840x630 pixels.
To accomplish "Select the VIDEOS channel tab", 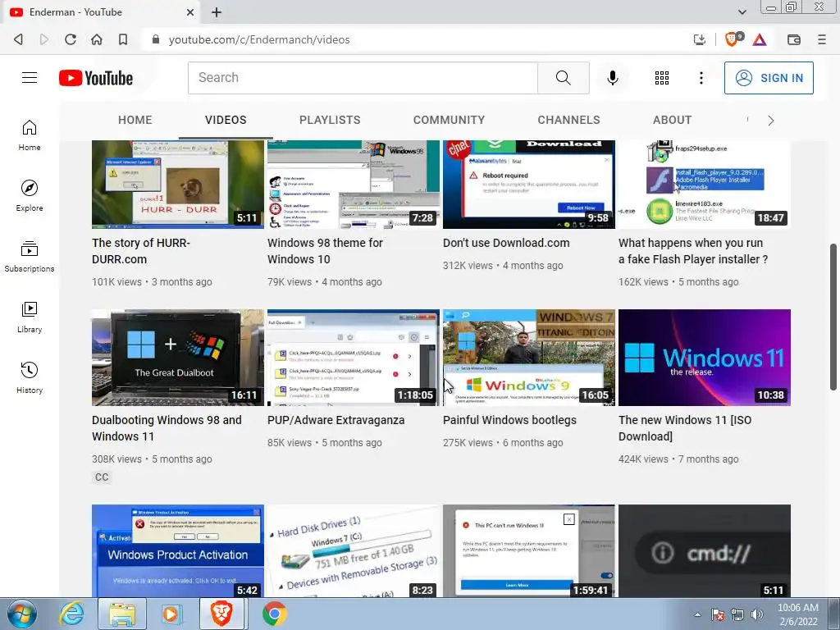I will (x=226, y=120).
